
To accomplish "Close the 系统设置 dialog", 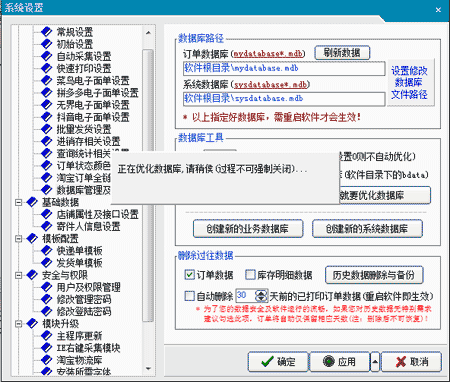I will point(438,10).
